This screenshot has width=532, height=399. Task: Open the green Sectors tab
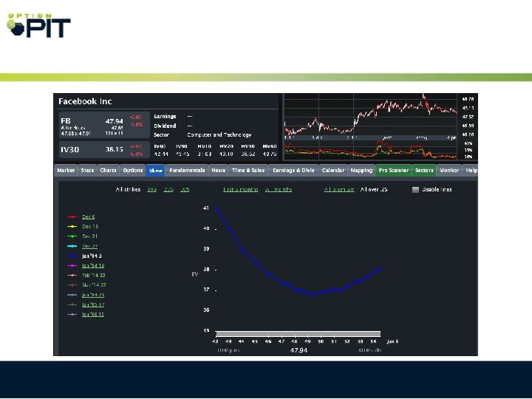point(424,171)
